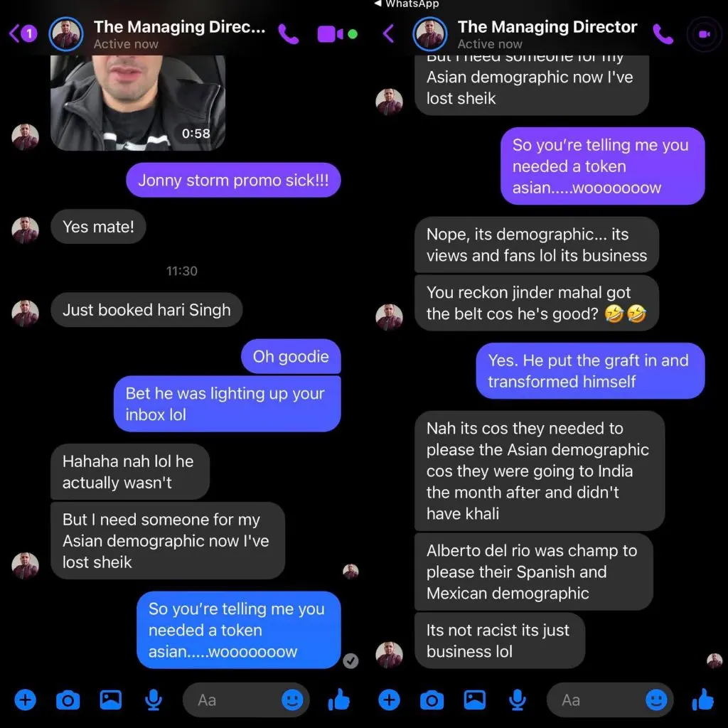Screen dimensions: 728x728
Task: Open emoji picker in left message field
Action: (x=292, y=700)
